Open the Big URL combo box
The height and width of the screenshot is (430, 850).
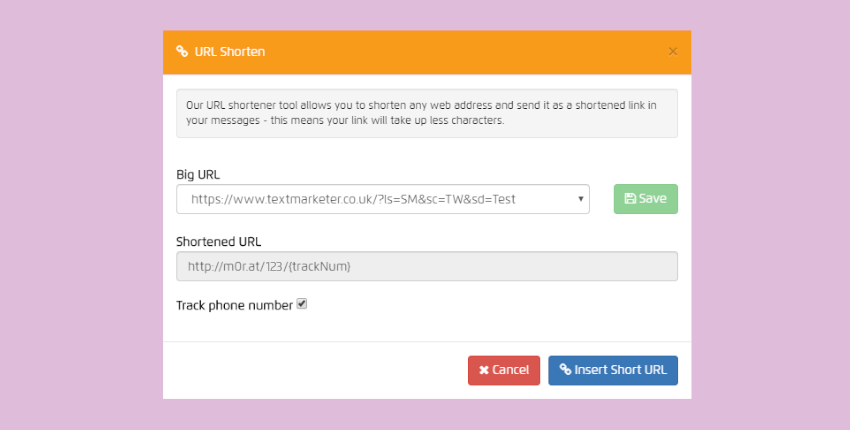click(380, 199)
